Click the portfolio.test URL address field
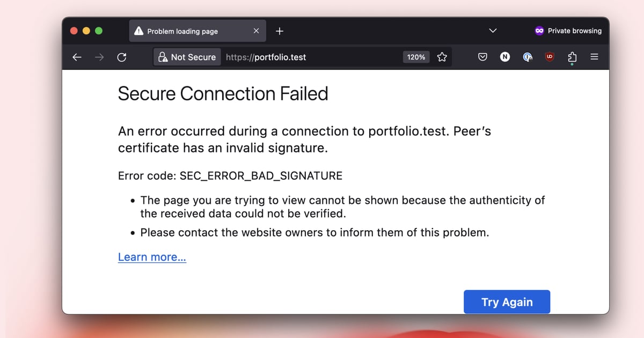Image resolution: width=644 pixels, height=338 pixels. (x=311, y=57)
